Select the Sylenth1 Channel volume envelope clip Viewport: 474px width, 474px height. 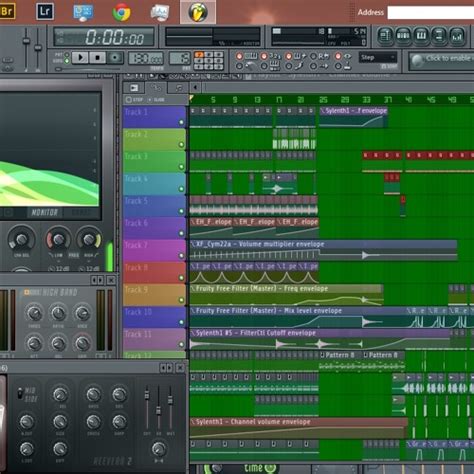pyautogui.click(x=299, y=428)
